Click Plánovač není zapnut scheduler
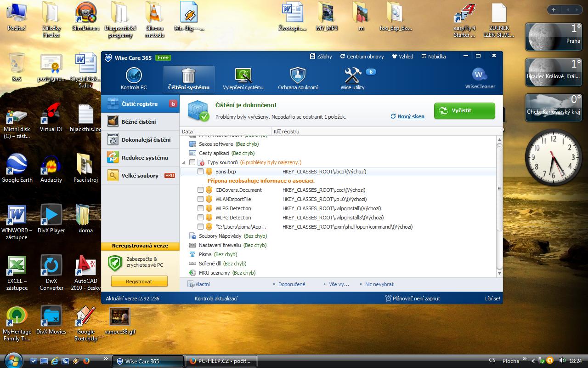 coord(413,299)
